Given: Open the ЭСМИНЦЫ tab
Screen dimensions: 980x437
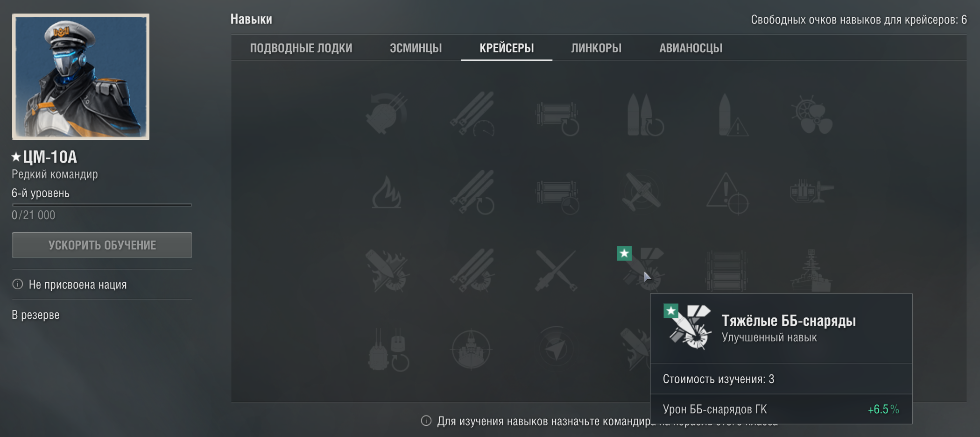Looking at the screenshot, I should click(x=416, y=48).
